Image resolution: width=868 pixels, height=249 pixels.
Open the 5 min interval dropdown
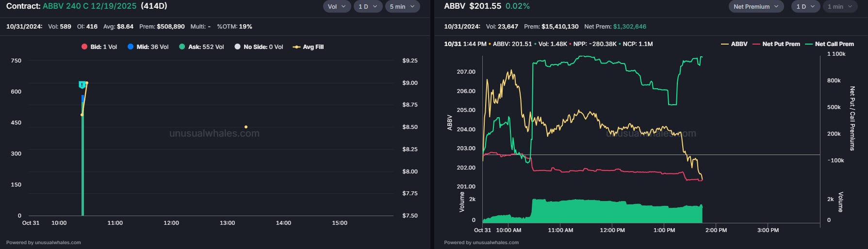402,6
